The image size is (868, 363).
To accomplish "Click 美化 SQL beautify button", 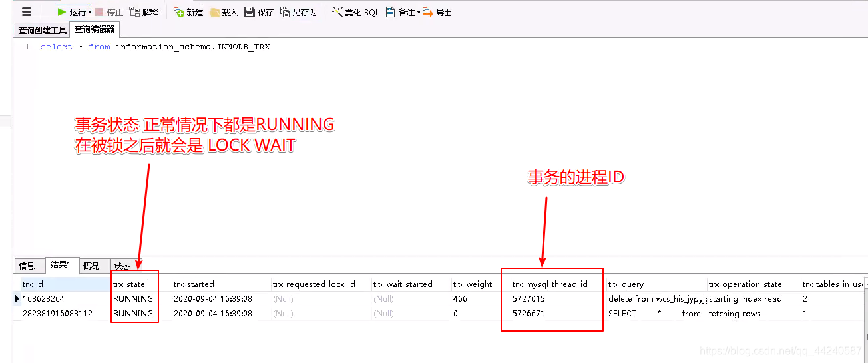I will pyautogui.click(x=355, y=12).
